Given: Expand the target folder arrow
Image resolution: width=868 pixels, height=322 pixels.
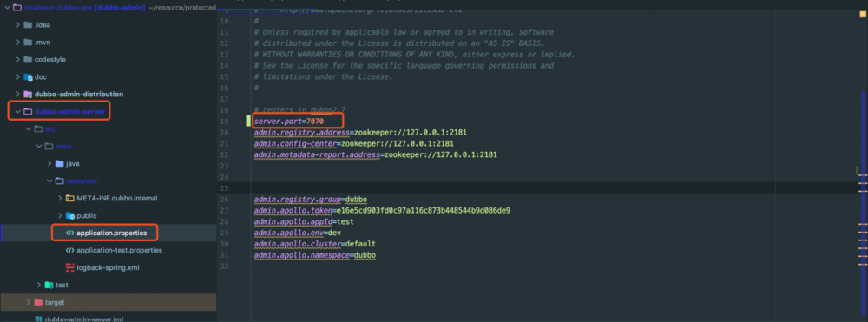Looking at the screenshot, I should coord(29,302).
